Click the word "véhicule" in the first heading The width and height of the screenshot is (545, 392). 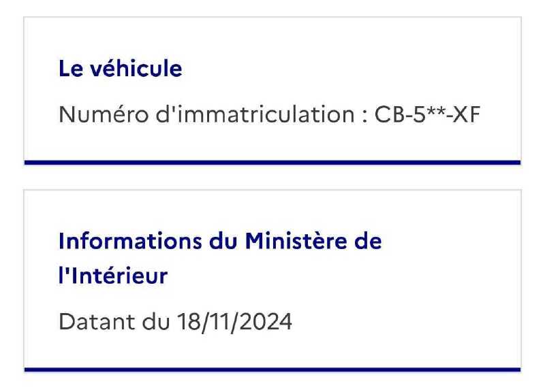pyautogui.click(x=136, y=69)
